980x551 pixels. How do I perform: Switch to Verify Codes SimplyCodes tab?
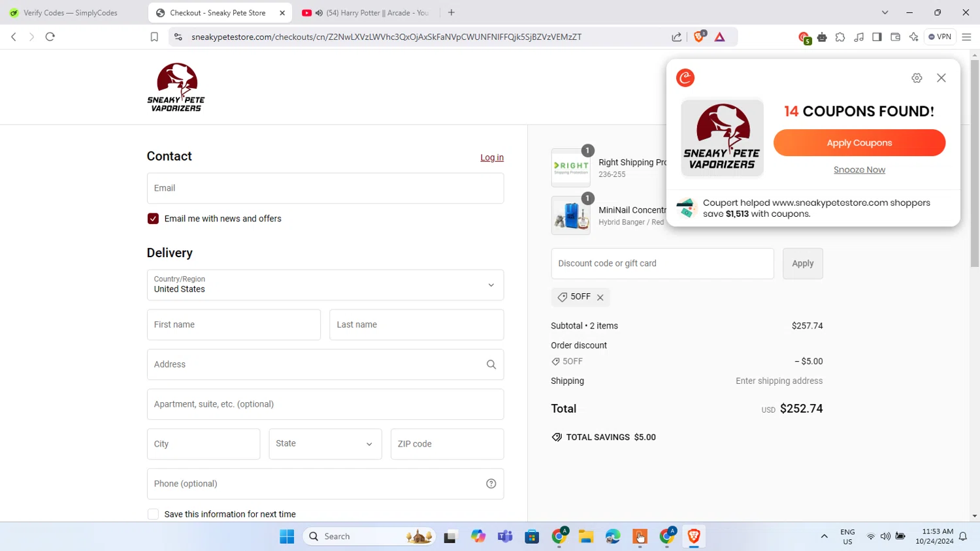click(70, 12)
